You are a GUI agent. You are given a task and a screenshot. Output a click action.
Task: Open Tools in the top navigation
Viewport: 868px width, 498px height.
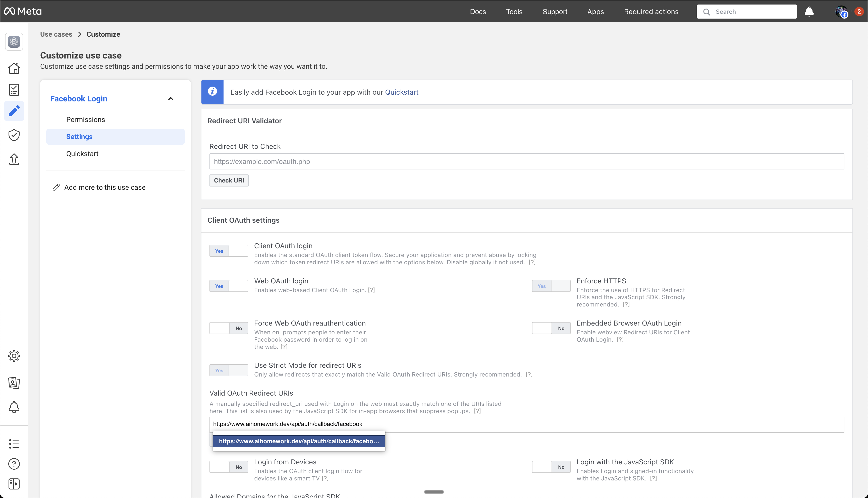click(x=514, y=12)
